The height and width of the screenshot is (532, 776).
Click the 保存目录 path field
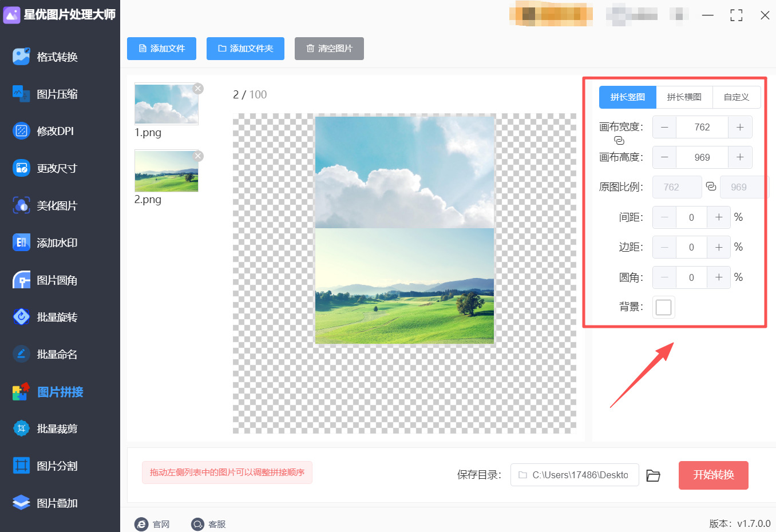click(x=575, y=475)
